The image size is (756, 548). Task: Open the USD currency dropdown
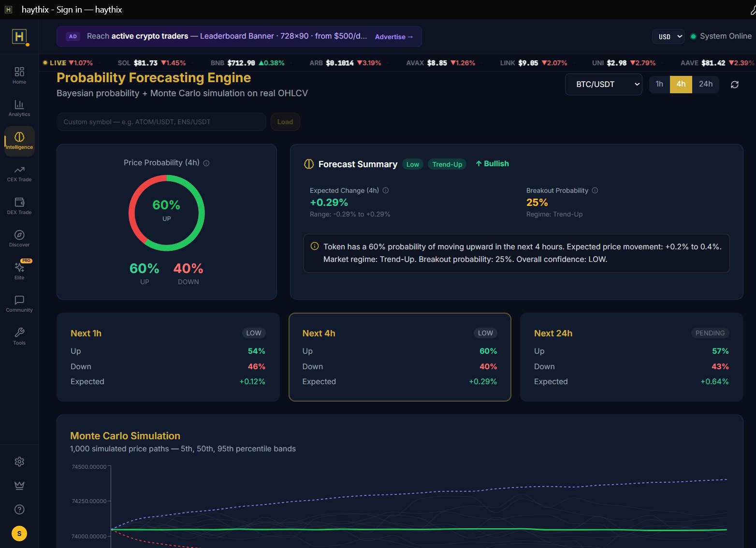[x=669, y=36]
